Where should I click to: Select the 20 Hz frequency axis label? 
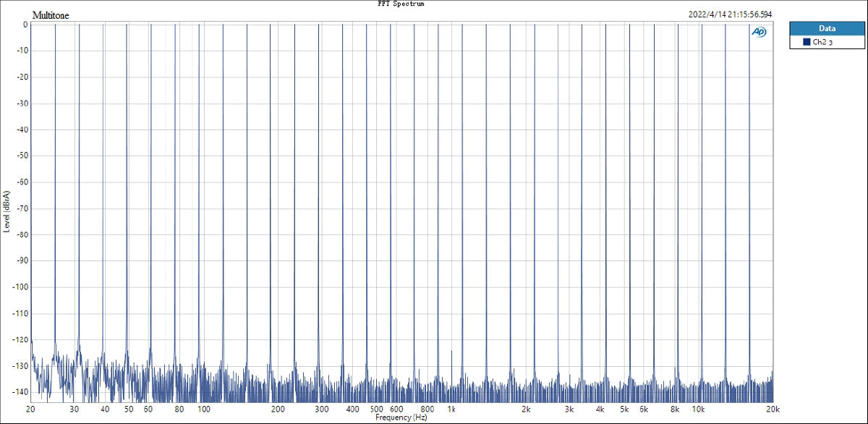[x=30, y=410]
